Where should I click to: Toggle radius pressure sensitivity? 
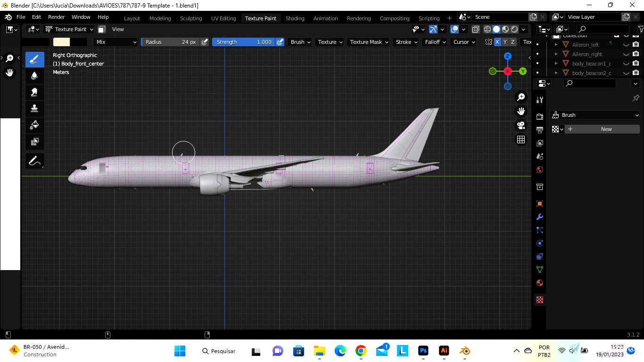click(204, 42)
